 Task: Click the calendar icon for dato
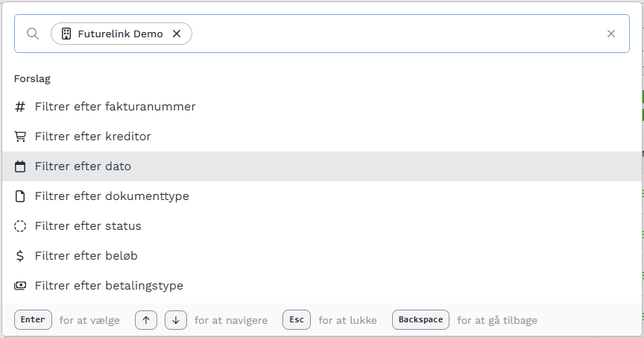(x=20, y=166)
